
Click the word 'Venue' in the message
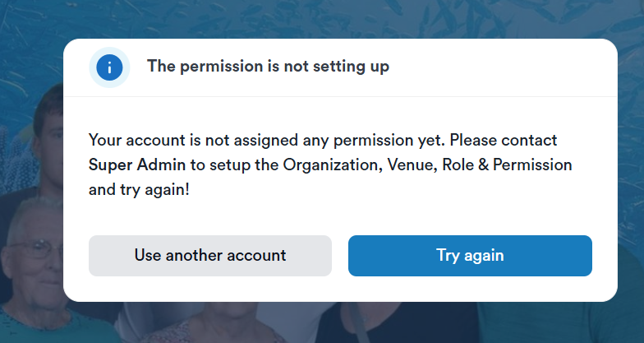(x=410, y=165)
